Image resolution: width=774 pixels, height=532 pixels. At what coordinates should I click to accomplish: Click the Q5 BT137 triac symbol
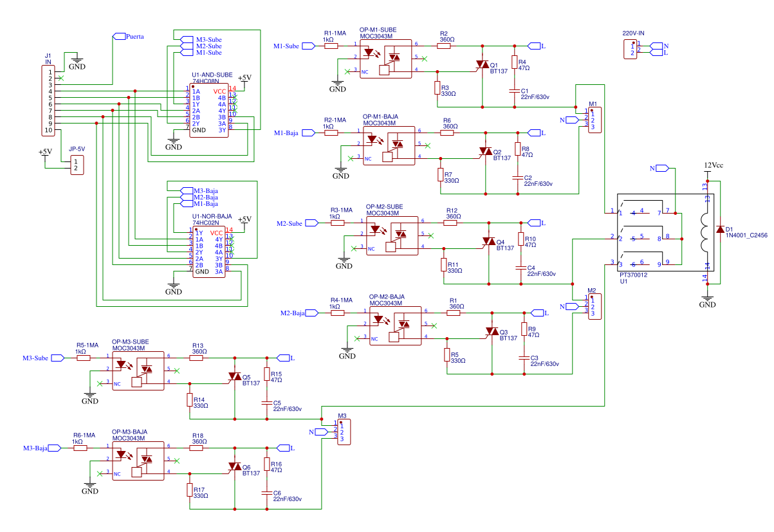(x=235, y=376)
